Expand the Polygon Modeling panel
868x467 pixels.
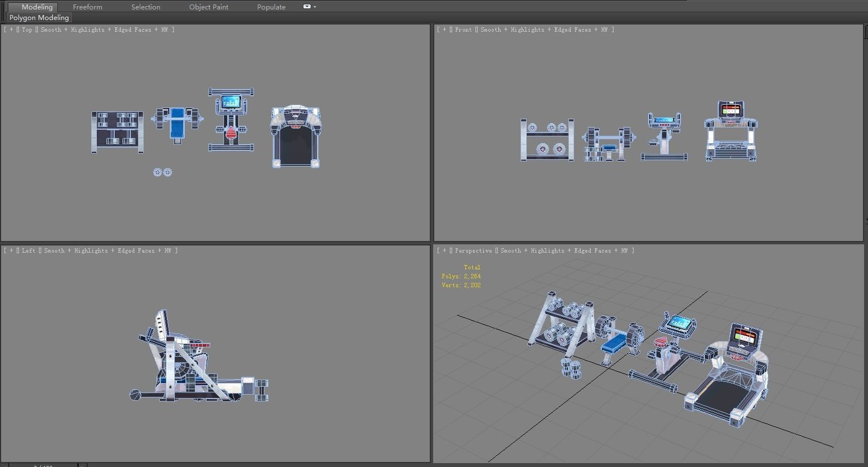coord(39,18)
